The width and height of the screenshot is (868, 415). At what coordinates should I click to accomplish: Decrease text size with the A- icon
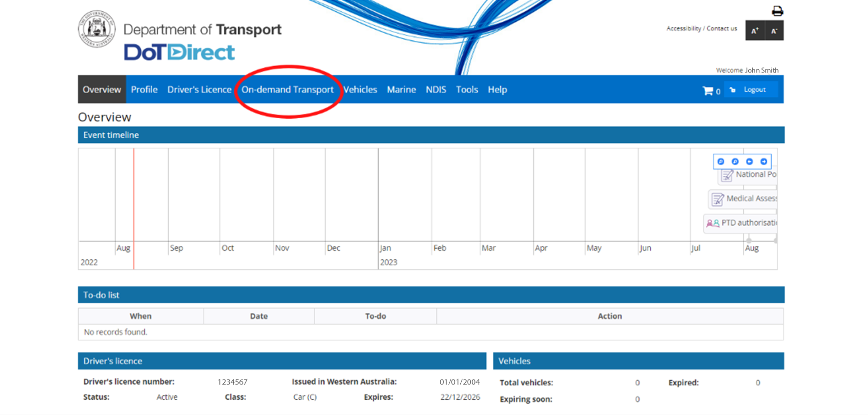(774, 30)
